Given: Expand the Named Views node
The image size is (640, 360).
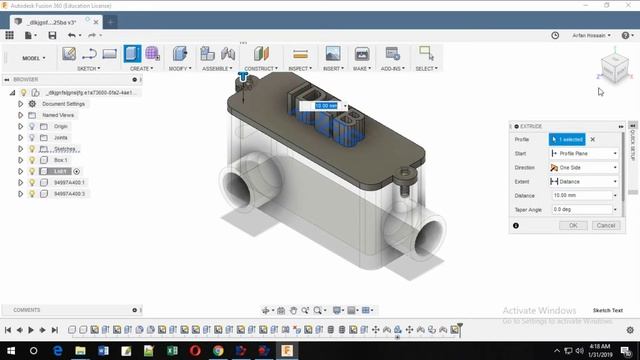Looking at the screenshot, I should (20, 115).
